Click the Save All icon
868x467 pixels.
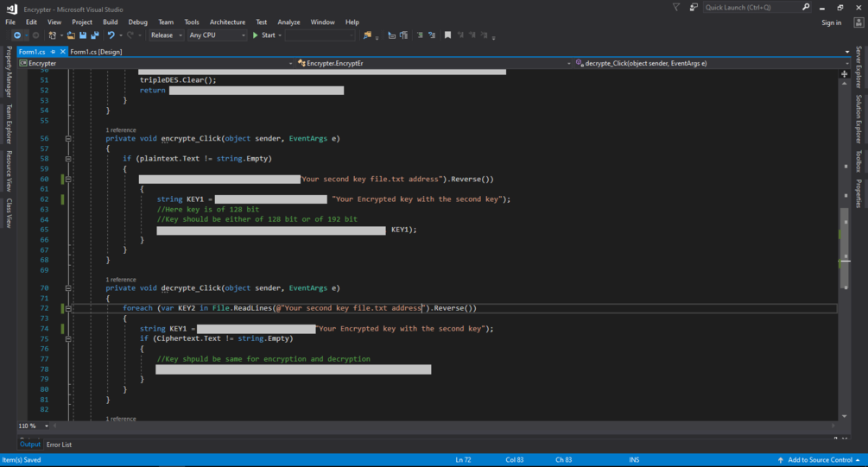(95, 35)
